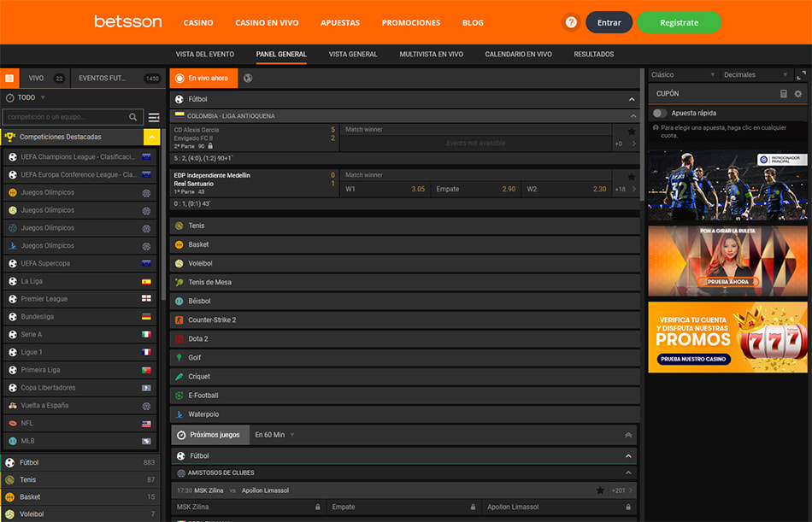Click the Críquet icon
This screenshot has width=812, height=522.
(x=179, y=377)
